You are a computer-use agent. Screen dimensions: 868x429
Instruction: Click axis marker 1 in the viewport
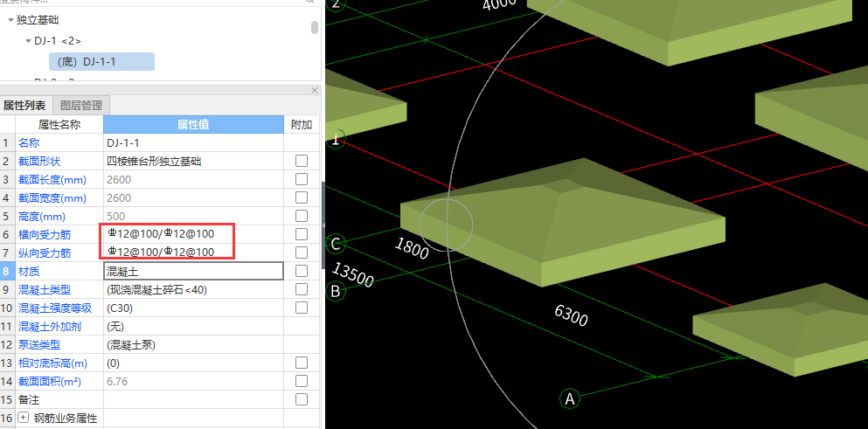point(336,140)
